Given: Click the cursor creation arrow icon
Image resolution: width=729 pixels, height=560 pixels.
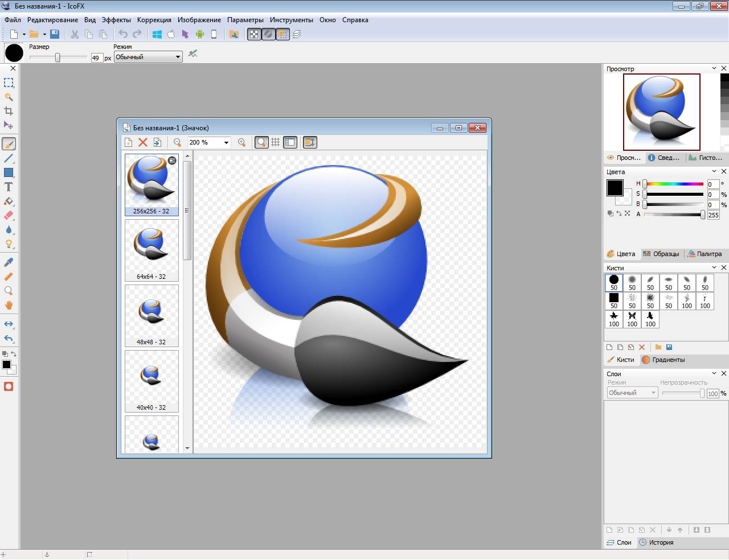Looking at the screenshot, I should pos(185,34).
